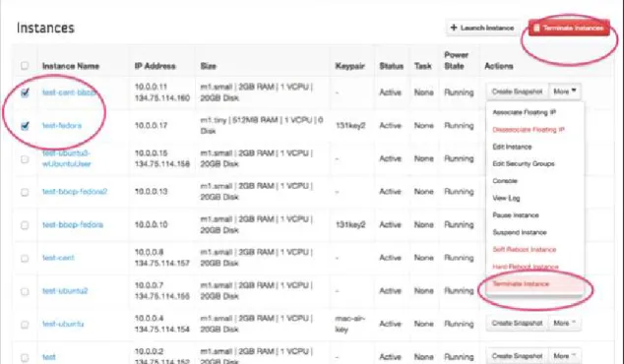Select Soft Reboot Instance menu entry

(x=525, y=250)
